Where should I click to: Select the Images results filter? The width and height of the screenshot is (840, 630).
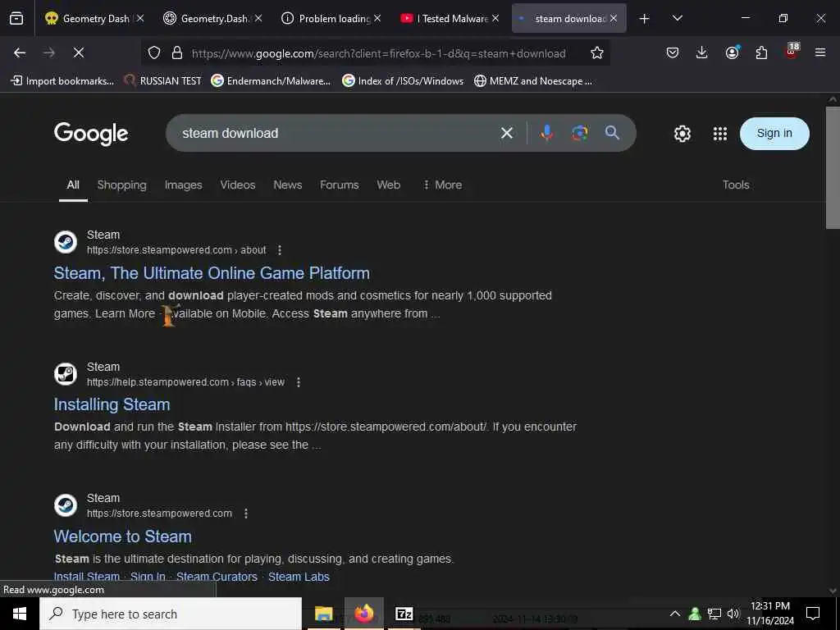(183, 185)
